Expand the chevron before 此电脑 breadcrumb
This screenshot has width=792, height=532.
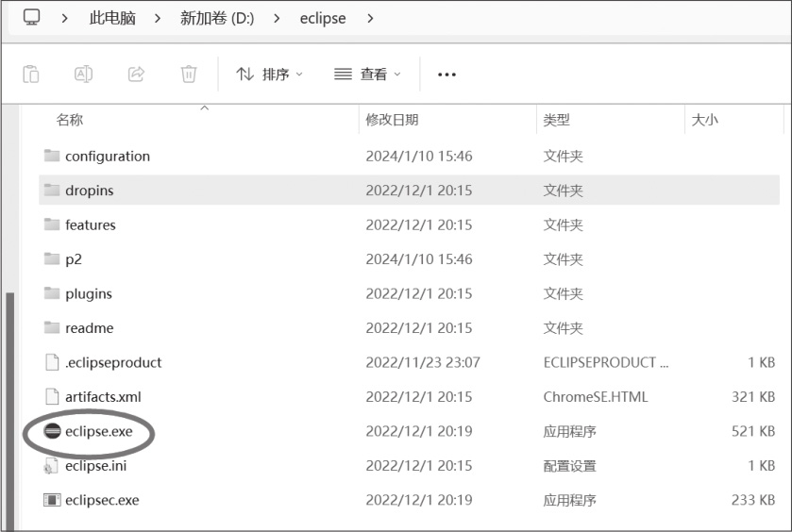[64, 19]
